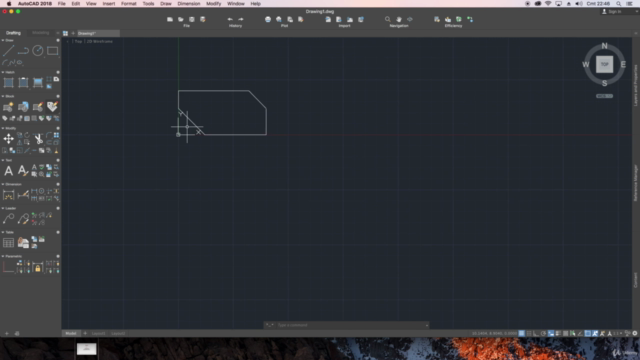The height and width of the screenshot is (360, 640).
Task: Toggle lineweight display in status bar
Action: point(558,333)
